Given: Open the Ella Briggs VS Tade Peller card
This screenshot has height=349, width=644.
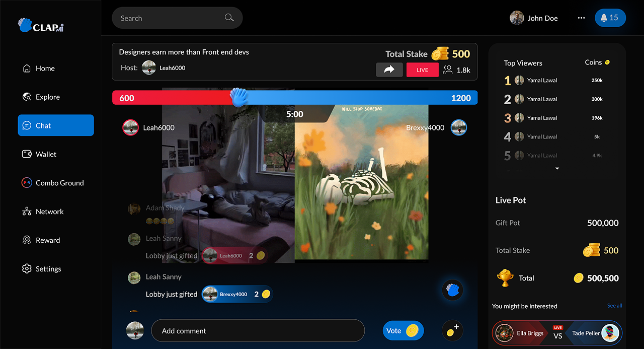Looking at the screenshot, I should click(x=557, y=333).
